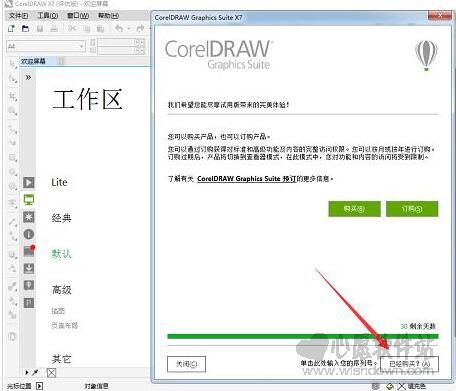The image size is (456, 391).
Task: Click the Print toolbar icon
Action: [x=54, y=29]
